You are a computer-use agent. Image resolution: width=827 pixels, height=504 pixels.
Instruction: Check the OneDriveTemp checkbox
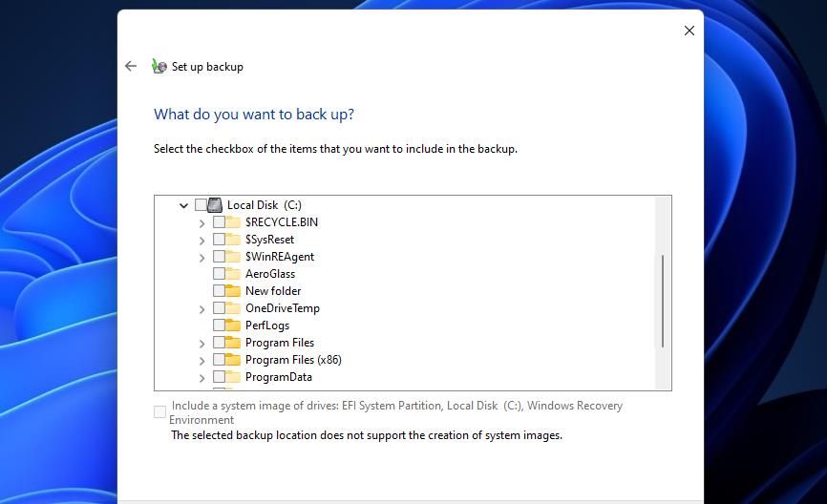coord(219,308)
